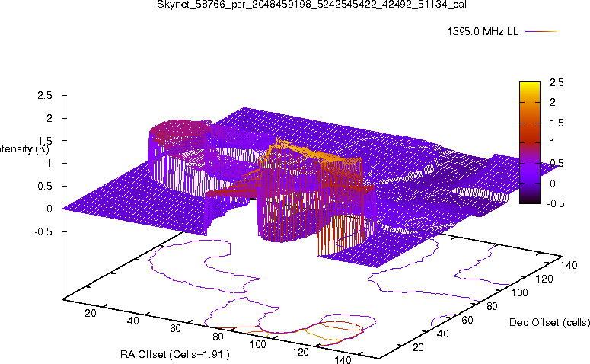Select the 20 tick on the RA Offset axis
590x364 pixels.
click(x=91, y=313)
